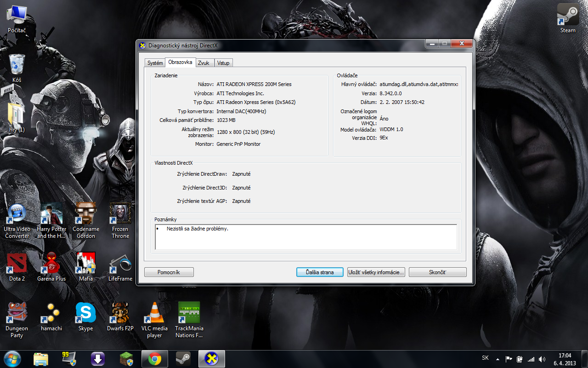Launch Ultra Video Converter shortcut

pos(17,221)
